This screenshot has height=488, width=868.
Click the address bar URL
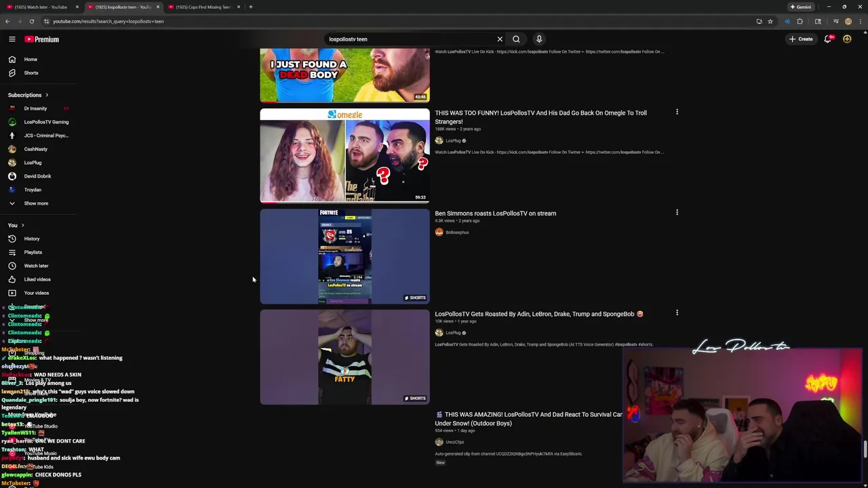(x=108, y=21)
